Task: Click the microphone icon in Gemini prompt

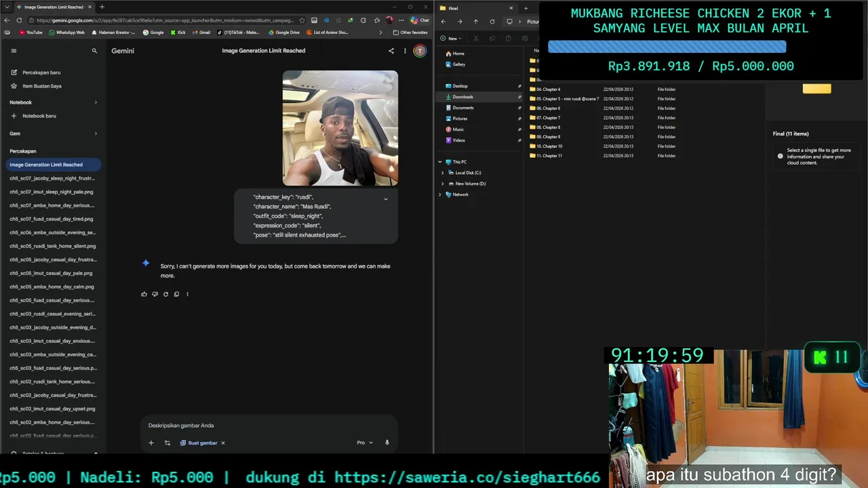Action: tap(387, 443)
